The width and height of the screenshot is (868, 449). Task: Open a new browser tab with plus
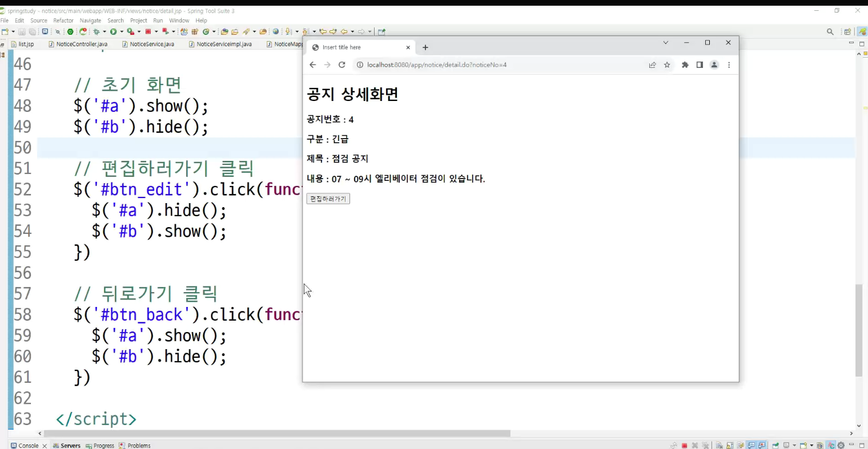pyautogui.click(x=425, y=47)
